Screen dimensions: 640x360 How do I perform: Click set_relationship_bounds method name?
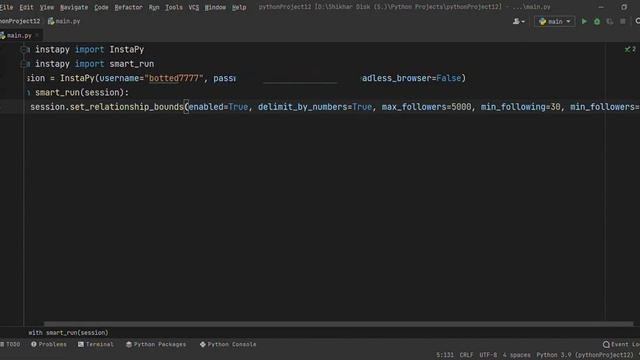[127, 107]
